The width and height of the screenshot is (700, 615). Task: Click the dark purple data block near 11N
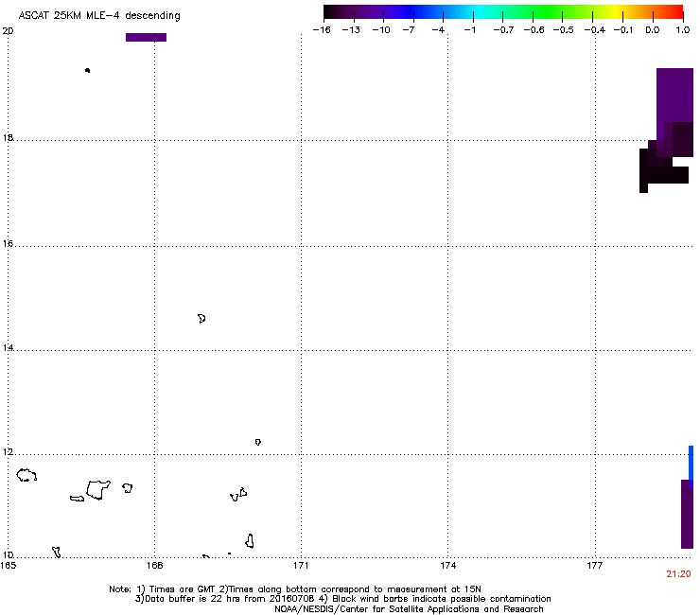[687, 514]
